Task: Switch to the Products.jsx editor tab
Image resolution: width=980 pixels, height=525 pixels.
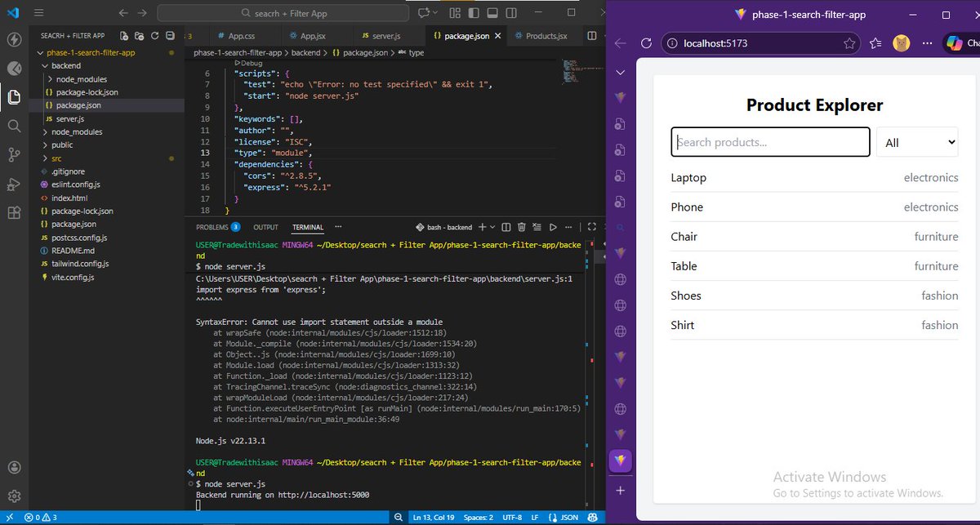Action: pos(546,36)
